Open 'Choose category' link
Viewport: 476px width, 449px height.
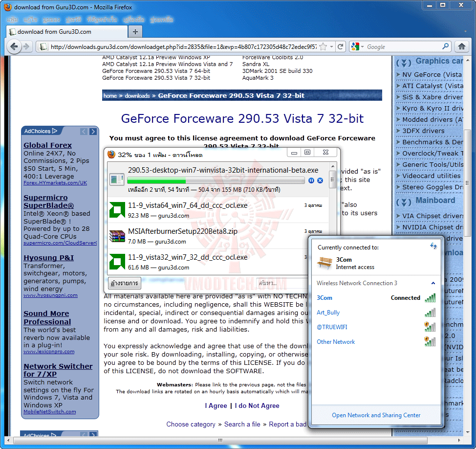[x=191, y=424]
